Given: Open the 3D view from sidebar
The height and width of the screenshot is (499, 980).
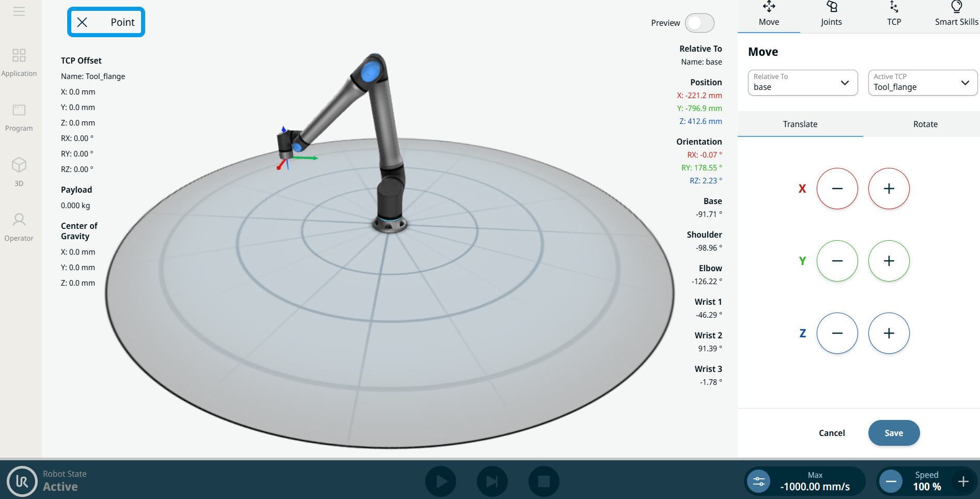Looking at the screenshot, I should click(19, 172).
